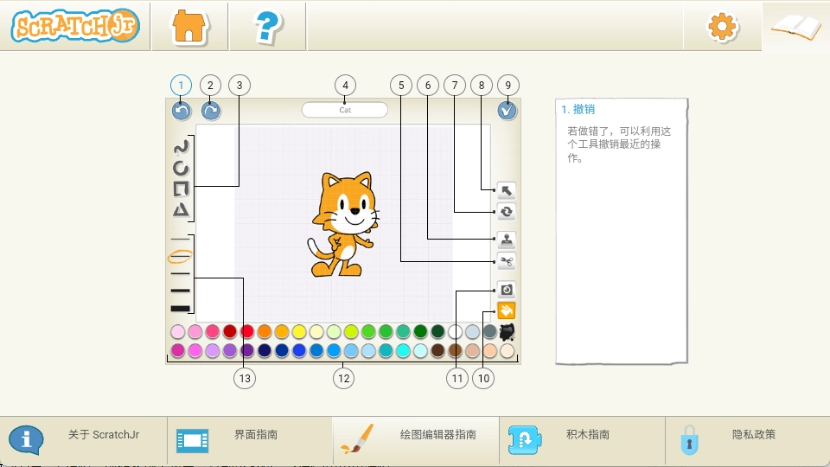Image resolution: width=830 pixels, height=467 pixels.
Task: Click the blue checkmark confirm icon
Action: [507, 111]
